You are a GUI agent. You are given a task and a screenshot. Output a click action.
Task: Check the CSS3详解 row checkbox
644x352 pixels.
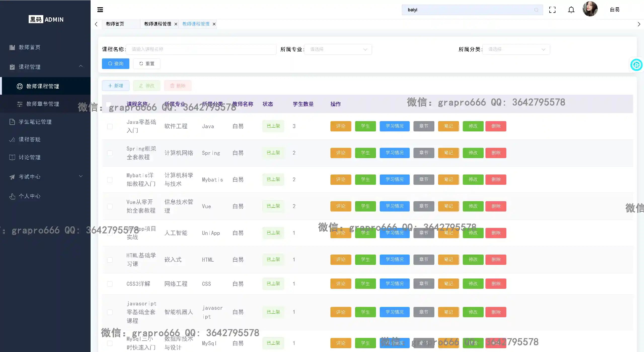(110, 284)
